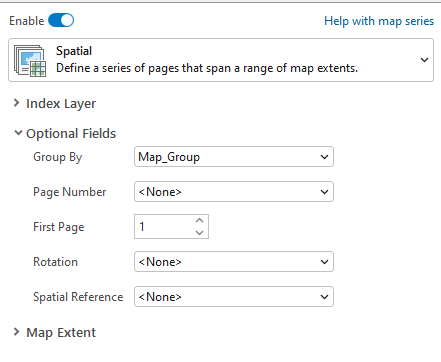The image size is (441, 362).
Task: Click the Group By label
Action: pos(57,157)
